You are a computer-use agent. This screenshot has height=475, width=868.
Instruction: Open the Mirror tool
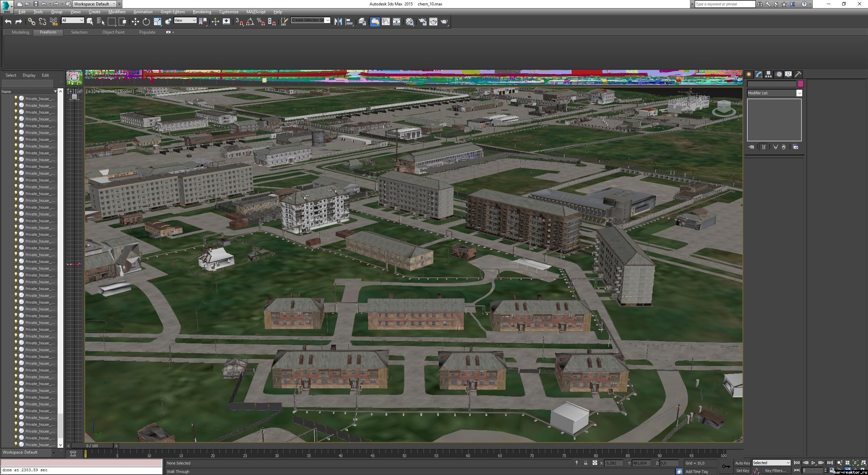coord(338,22)
